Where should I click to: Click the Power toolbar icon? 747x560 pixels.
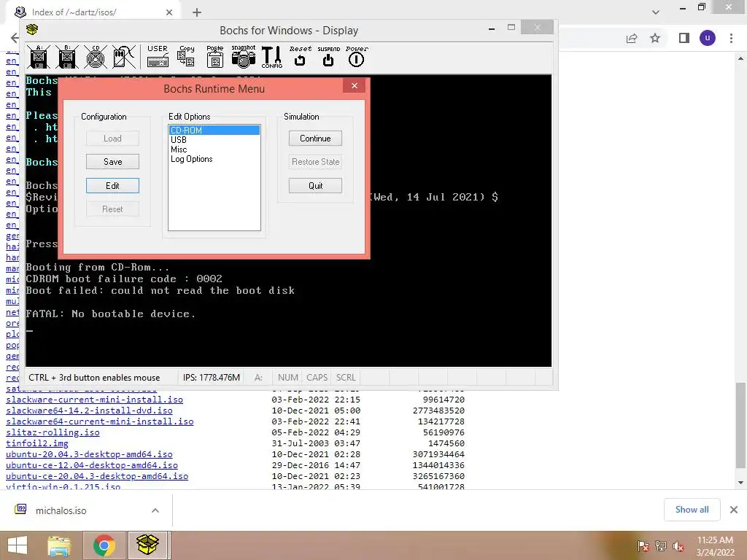tap(357, 56)
